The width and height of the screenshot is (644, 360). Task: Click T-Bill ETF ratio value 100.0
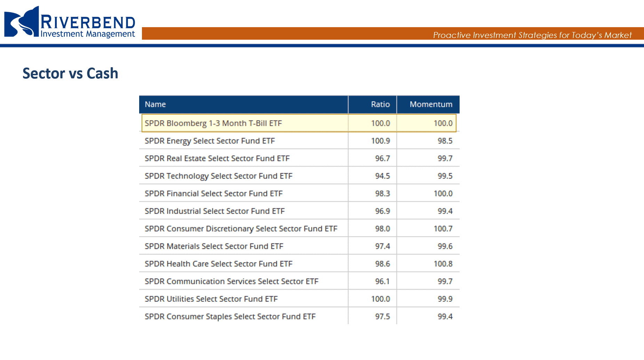pyautogui.click(x=381, y=123)
